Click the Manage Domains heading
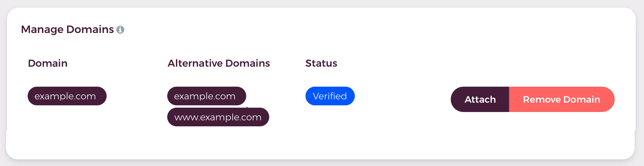This screenshot has height=166, width=644. [x=67, y=29]
